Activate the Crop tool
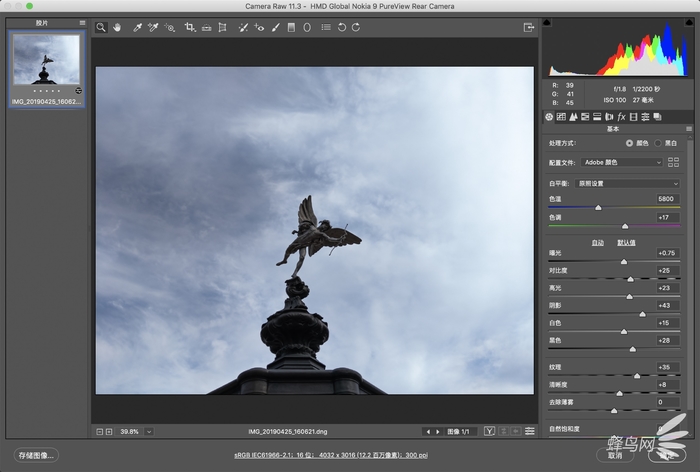Screen dimensions: 700x472 pos(189,28)
